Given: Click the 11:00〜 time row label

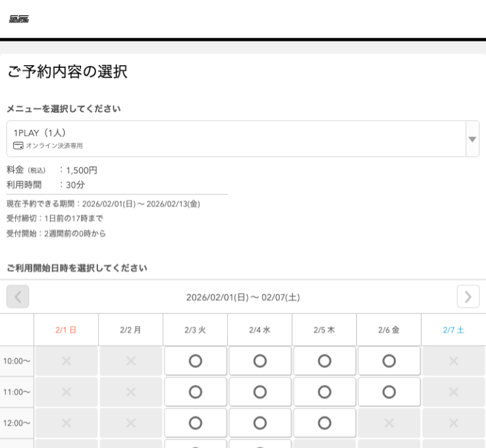Looking at the screenshot, I should point(16,392).
